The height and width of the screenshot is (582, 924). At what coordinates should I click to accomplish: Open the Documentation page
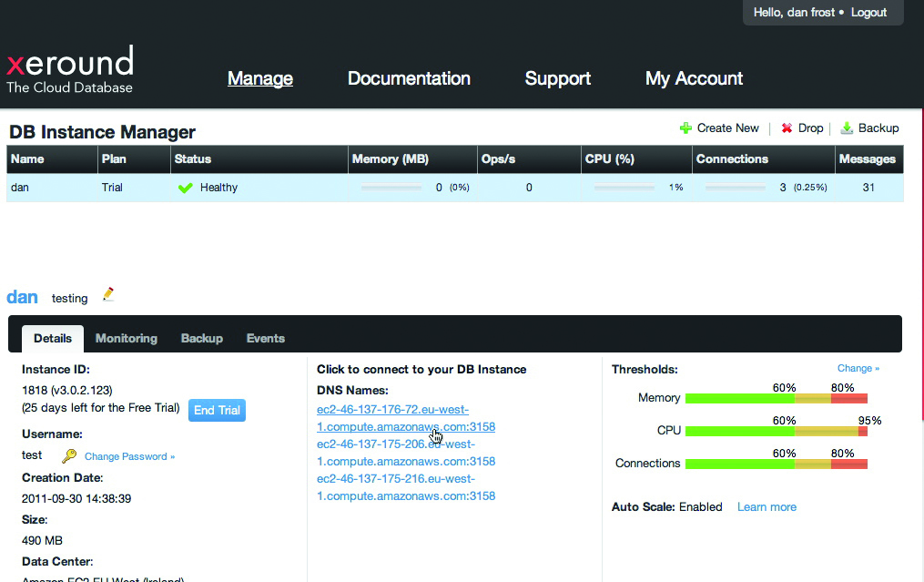409,78
